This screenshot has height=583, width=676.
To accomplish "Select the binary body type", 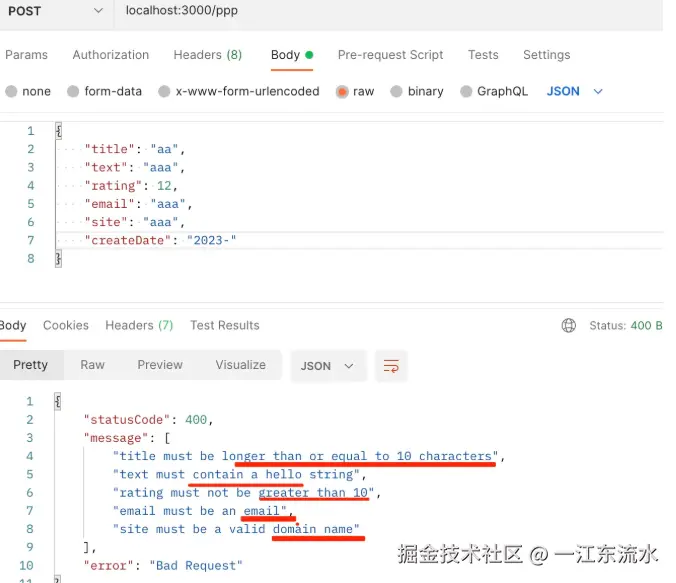I will (x=417, y=91).
